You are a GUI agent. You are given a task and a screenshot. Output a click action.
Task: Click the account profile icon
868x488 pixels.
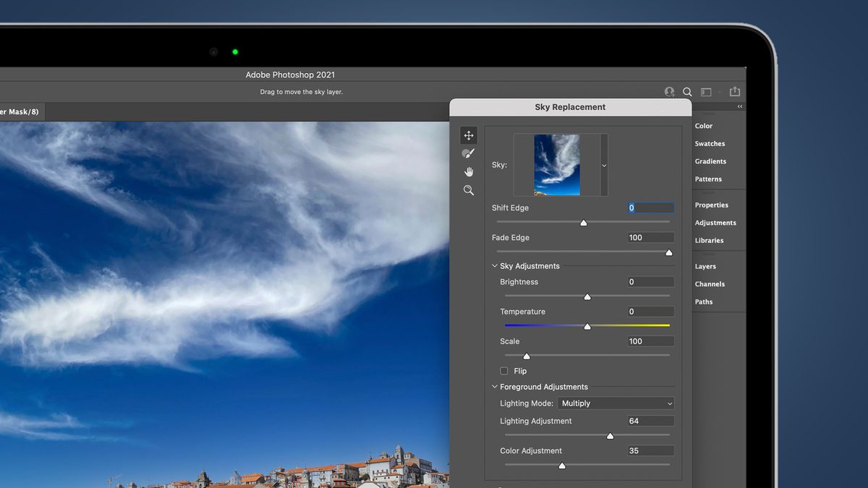coord(669,92)
